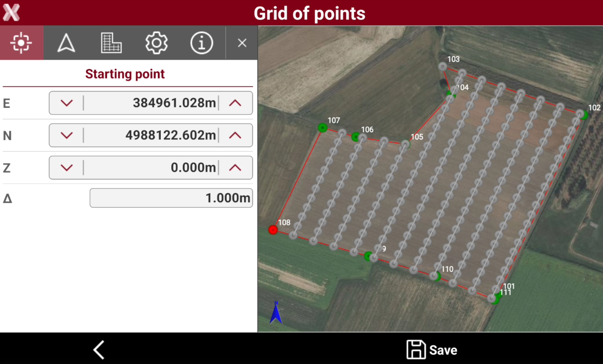
Task: Select green point 107 on the map
Action: coord(323,128)
